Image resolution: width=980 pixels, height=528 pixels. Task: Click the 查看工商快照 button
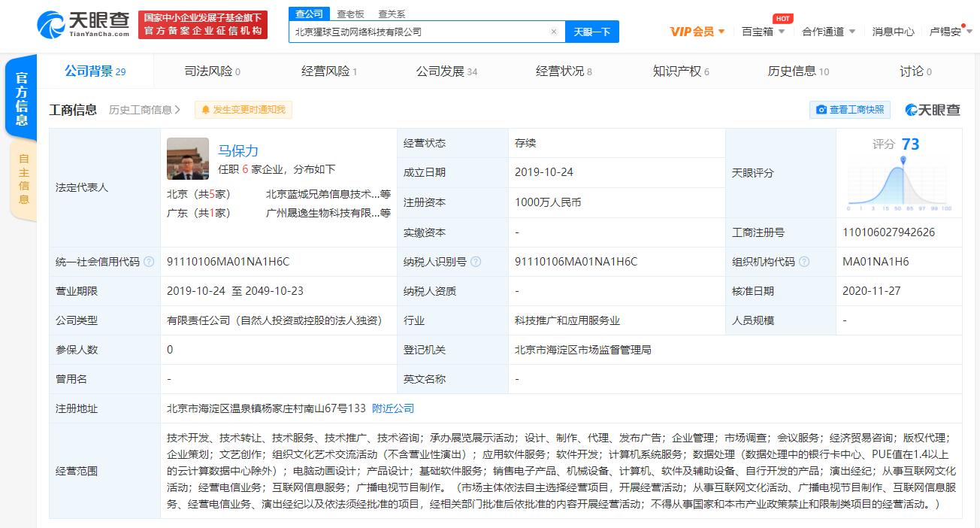(x=850, y=110)
